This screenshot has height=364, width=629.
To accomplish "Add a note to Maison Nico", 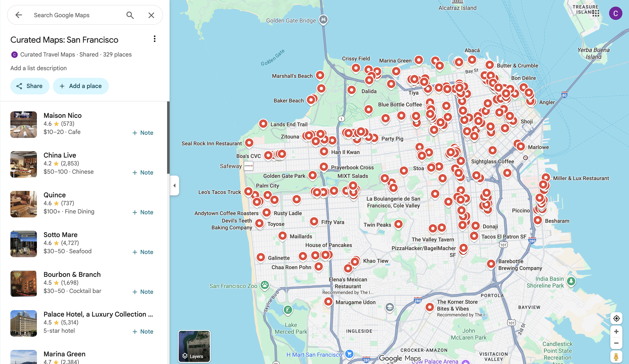I will [142, 133].
